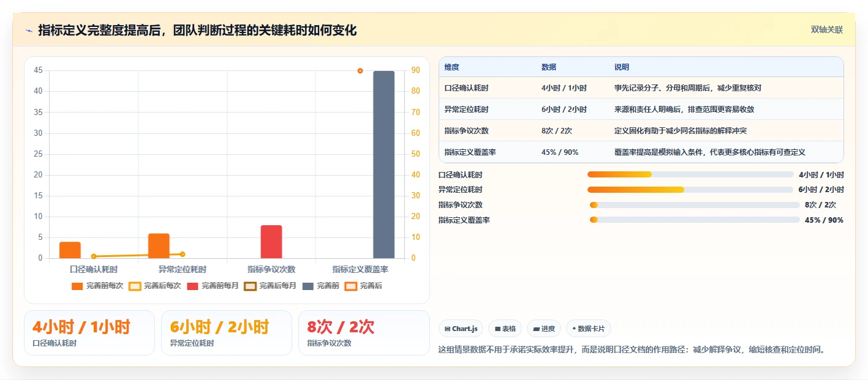Toggle the 完善前每月 legend item
The image size is (868, 380).
[x=213, y=286]
